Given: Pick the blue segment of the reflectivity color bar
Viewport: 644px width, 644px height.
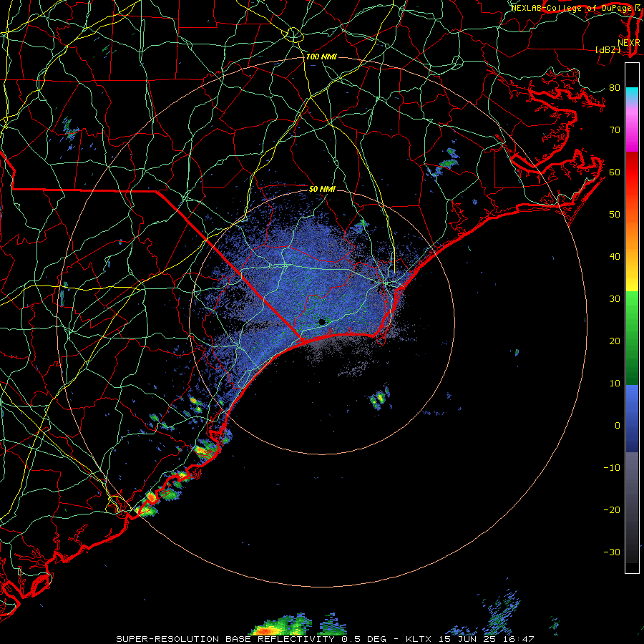Looking at the screenshot, I should [x=632, y=418].
